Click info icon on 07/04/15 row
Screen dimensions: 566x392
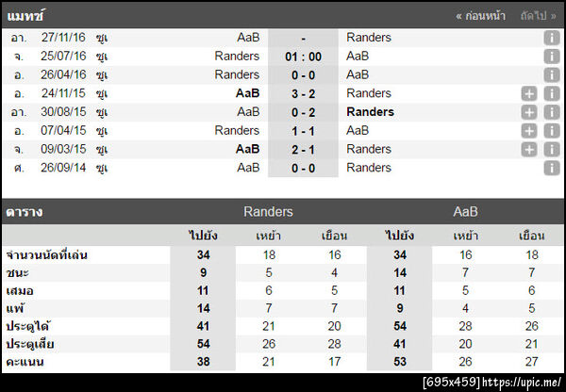552,130
